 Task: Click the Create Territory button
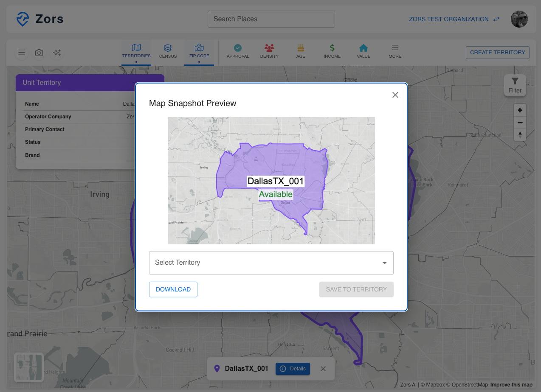(497, 53)
